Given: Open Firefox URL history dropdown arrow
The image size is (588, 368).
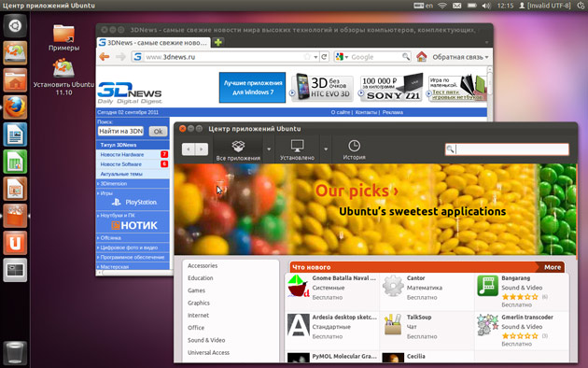Looking at the screenshot, I should point(315,57).
